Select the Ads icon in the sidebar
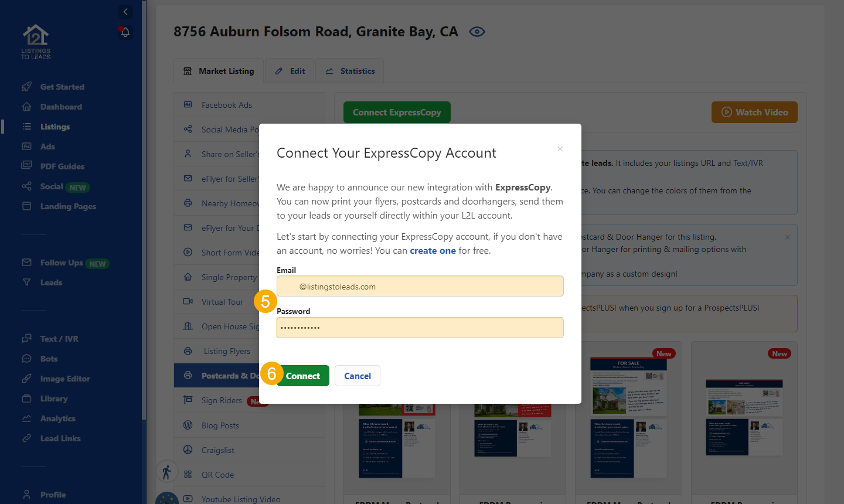Image resolution: width=844 pixels, height=504 pixels. [x=26, y=147]
